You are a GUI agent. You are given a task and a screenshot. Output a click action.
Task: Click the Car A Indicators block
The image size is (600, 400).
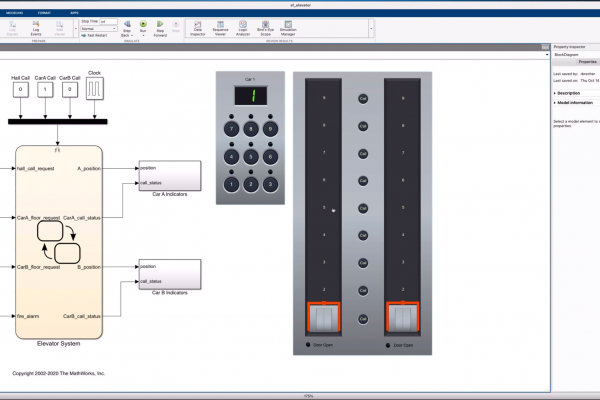(170, 175)
